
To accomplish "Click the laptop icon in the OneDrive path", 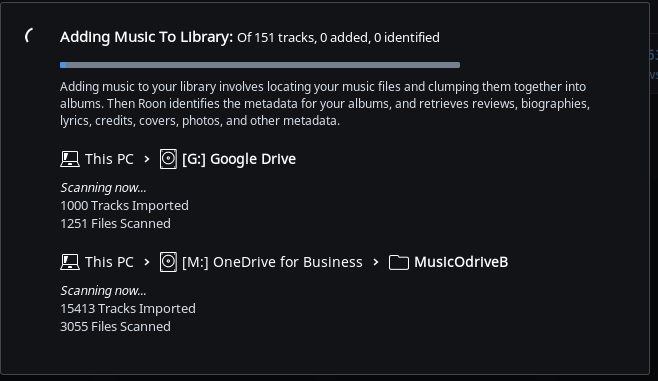I will 70,262.
